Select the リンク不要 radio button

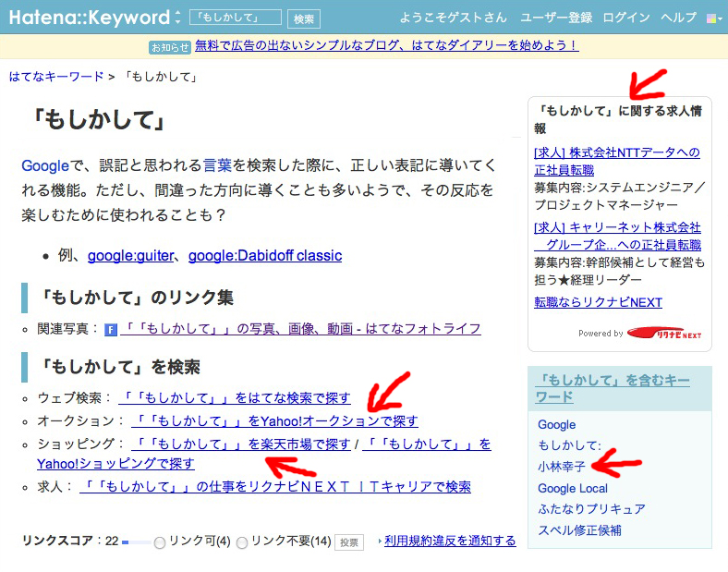[243, 542]
